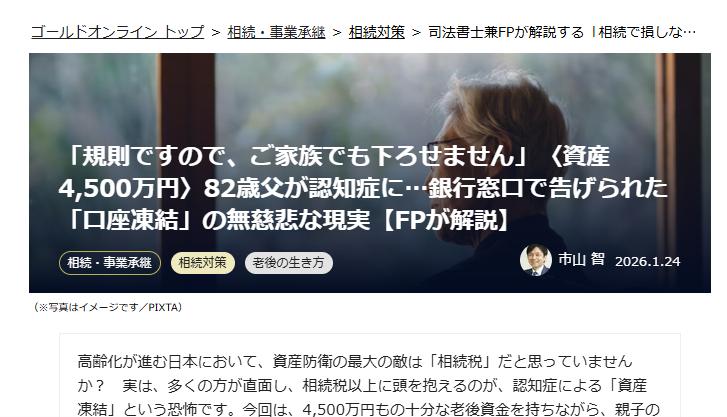Open the 相続対策 breadcrumb link
This screenshot has width=727, height=417.
point(376,32)
